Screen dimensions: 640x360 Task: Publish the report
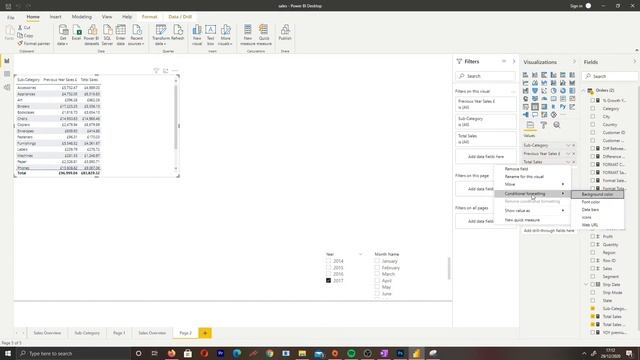tap(285, 33)
